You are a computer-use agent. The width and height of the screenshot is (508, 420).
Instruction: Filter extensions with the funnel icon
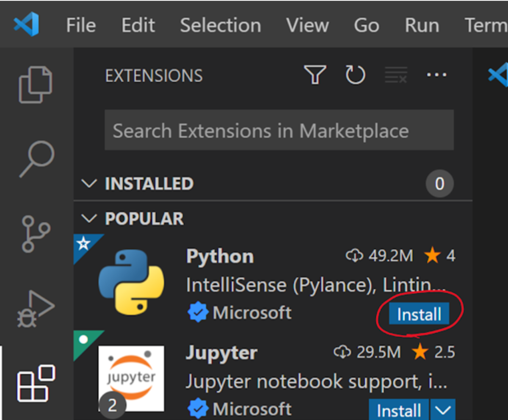click(x=315, y=75)
